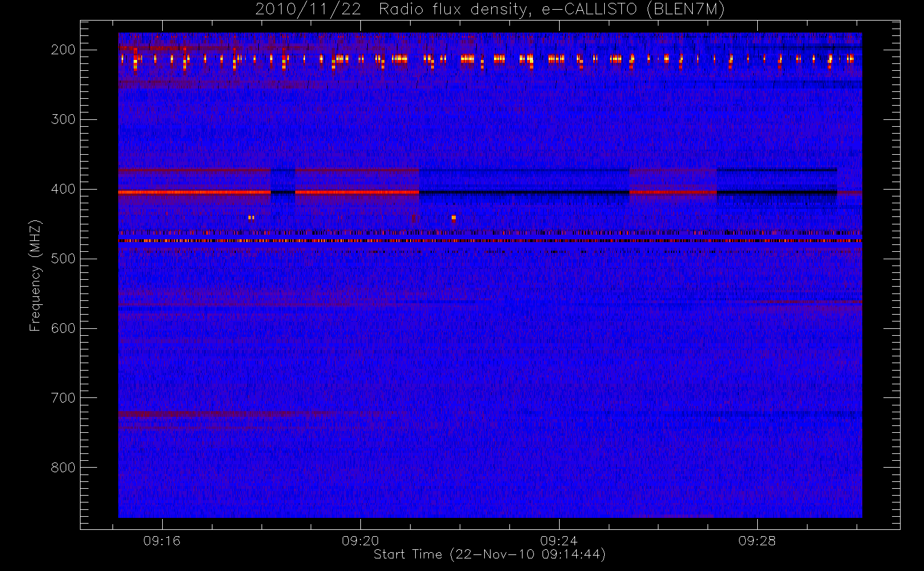The image size is (924, 571).
Task: Click the 'Frequency (MHz)' y-axis label
Action: click(x=35, y=275)
